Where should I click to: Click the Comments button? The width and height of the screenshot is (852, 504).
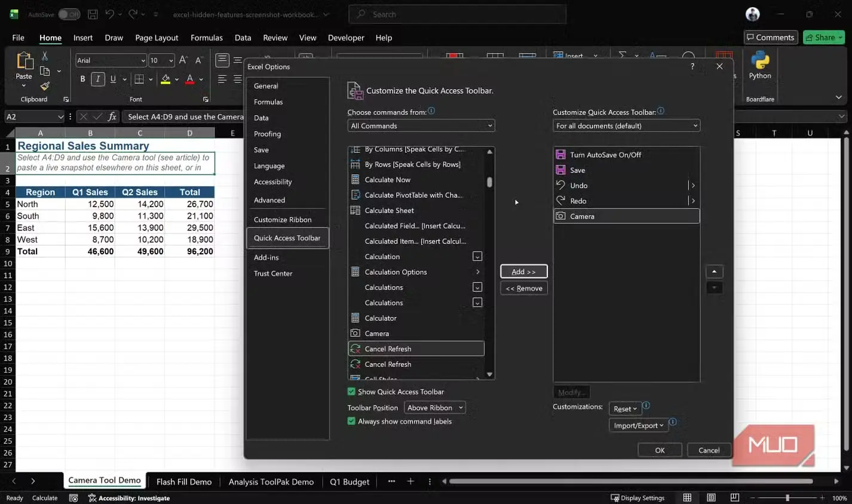[x=771, y=37]
